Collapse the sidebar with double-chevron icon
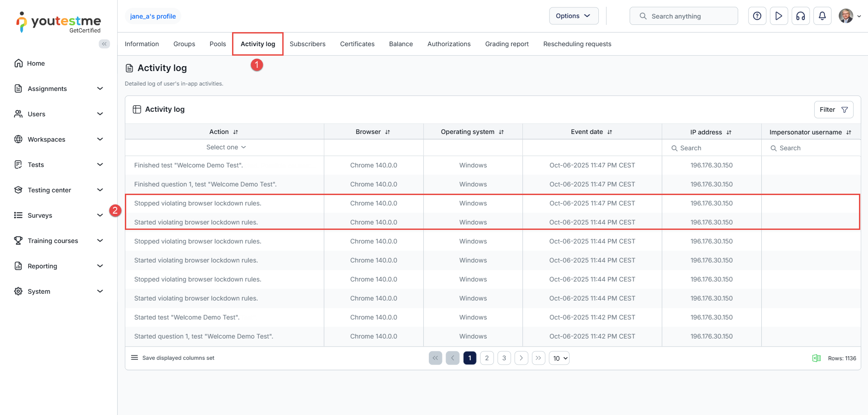This screenshot has width=868, height=415. pyautogui.click(x=104, y=44)
